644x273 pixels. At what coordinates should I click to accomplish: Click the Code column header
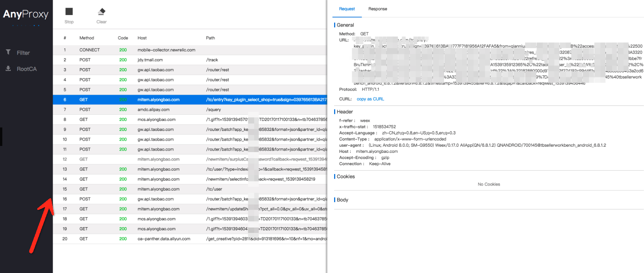tap(123, 38)
